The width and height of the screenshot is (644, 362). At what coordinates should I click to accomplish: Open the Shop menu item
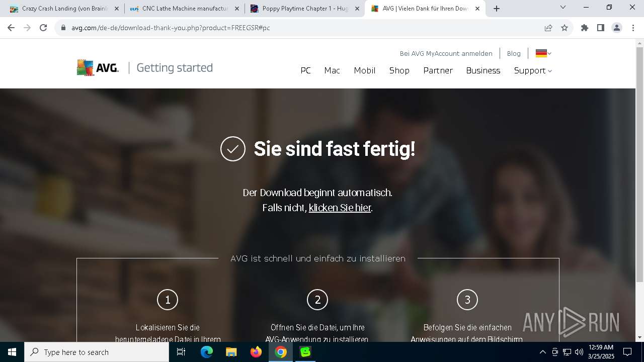399,70
